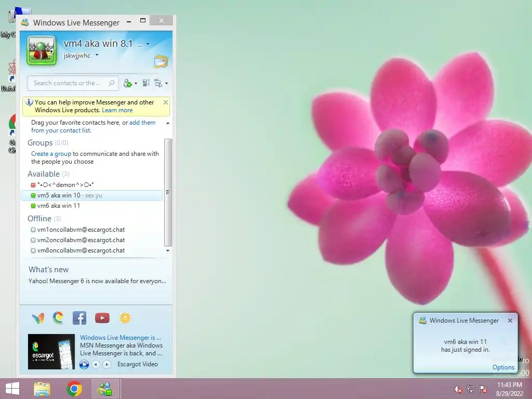
Task: Click the busy status icon beside demon
Action: click(x=33, y=185)
